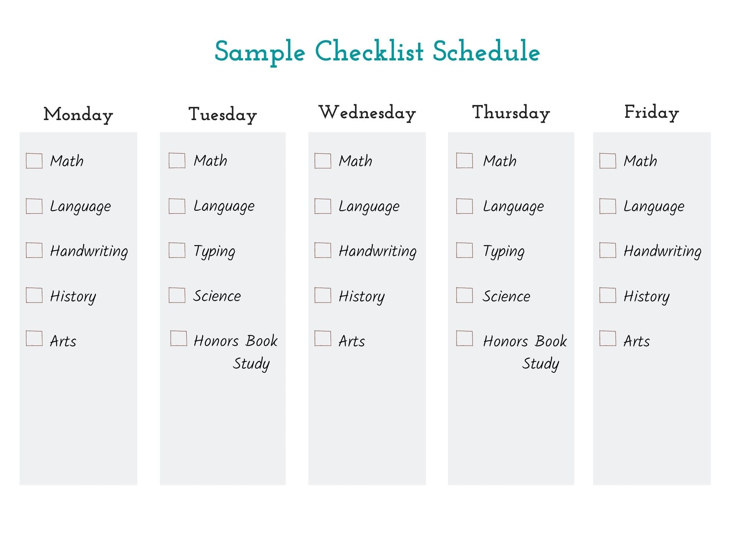The height and width of the screenshot is (534, 756).
Task: Mark Monday Arts as done
Action: point(34,338)
